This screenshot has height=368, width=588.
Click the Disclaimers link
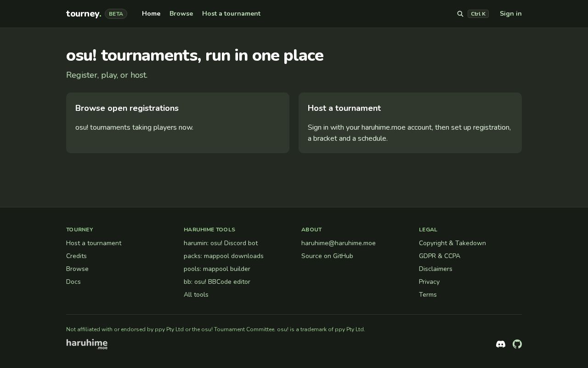pyautogui.click(x=435, y=269)
